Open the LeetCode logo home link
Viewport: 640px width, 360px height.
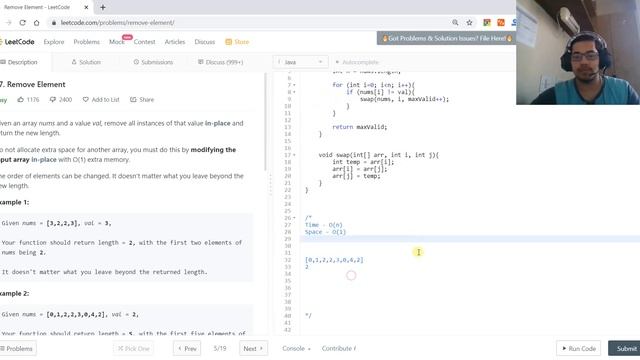[x=17, y=42]
